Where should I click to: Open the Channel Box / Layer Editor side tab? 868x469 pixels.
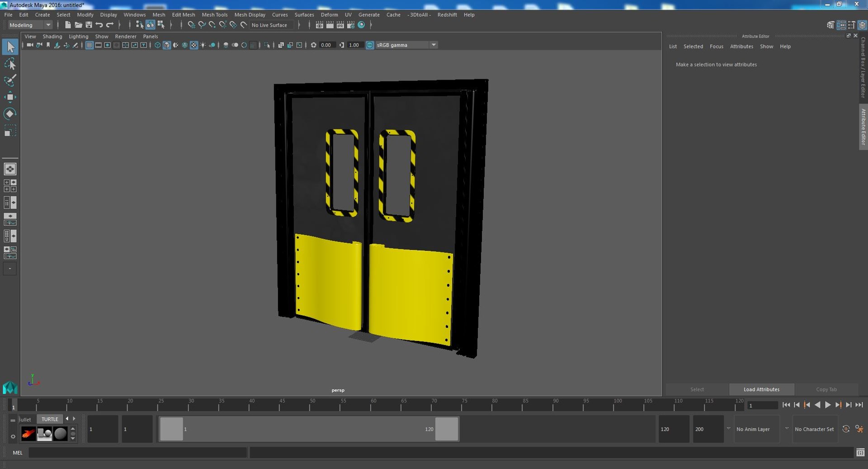click(863, 68)
